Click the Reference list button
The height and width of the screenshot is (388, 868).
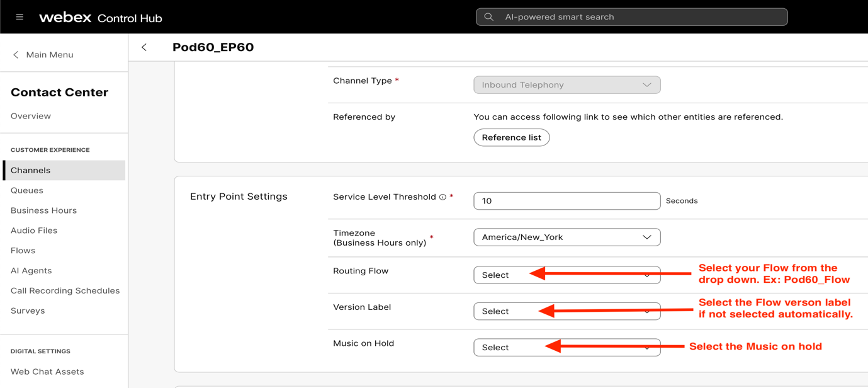(x=511, y=137)
